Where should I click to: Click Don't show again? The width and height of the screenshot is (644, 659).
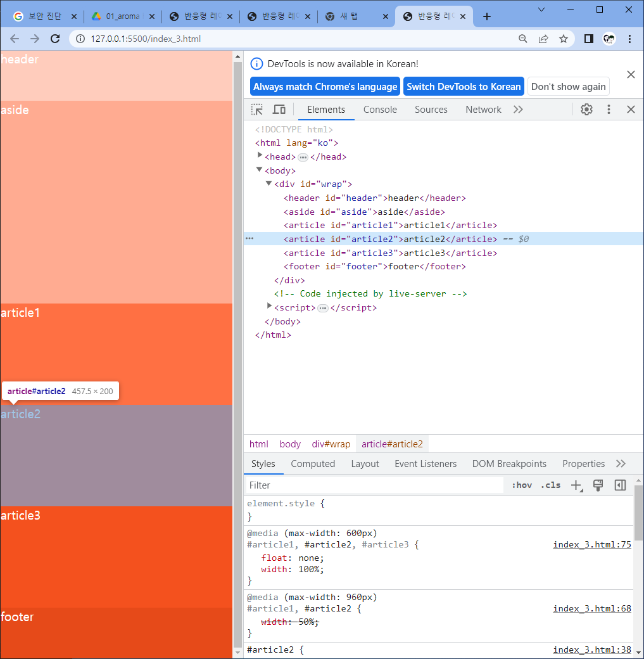pyautogui.click(x=568, y=87)
